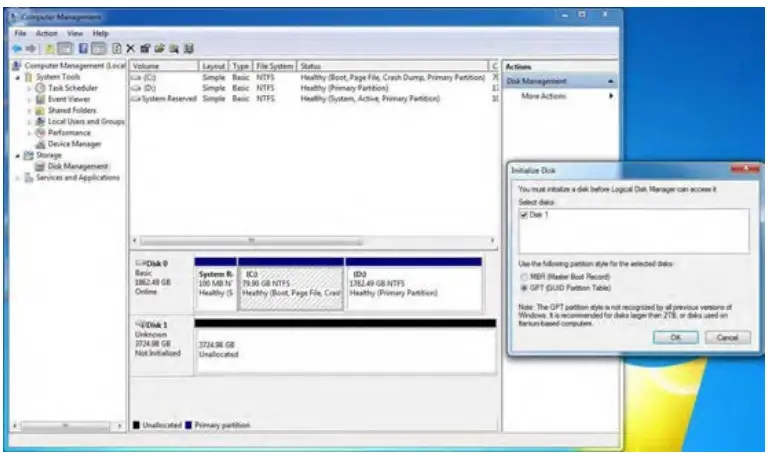Screen dimensions: 769x457
Task: Click the console tree horizontal scrollbar thumb
Action: click(65, 426)
